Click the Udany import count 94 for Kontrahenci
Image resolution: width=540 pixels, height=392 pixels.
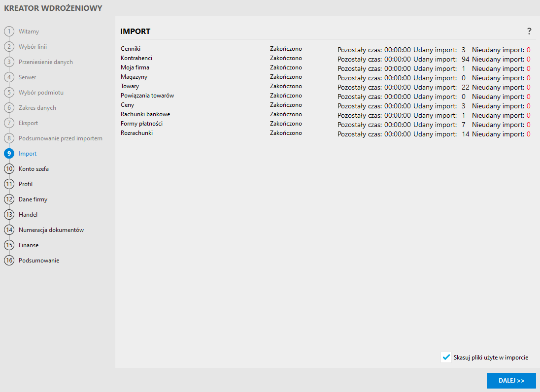pos(465,60)
